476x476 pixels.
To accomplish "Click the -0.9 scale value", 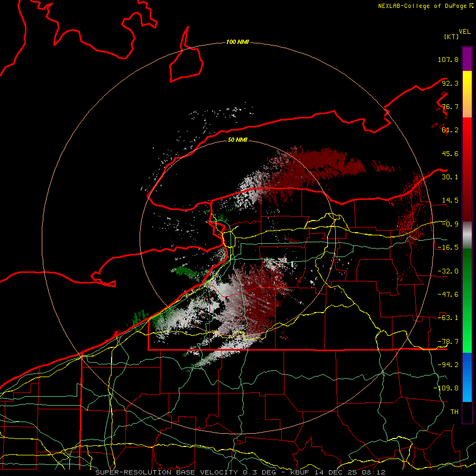I will pos(450,224).
